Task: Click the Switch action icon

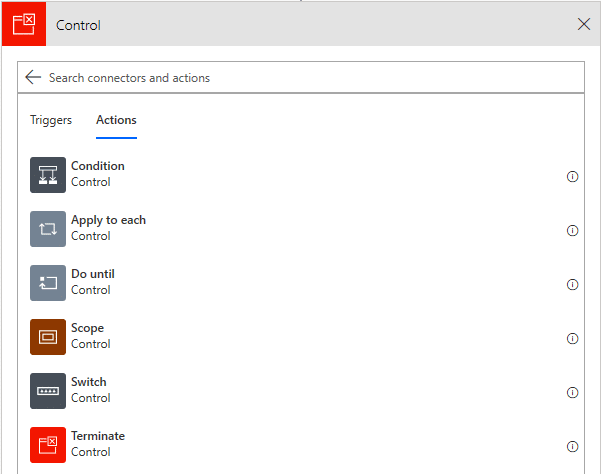Action: pyautogui.click(x=48, y=391)
